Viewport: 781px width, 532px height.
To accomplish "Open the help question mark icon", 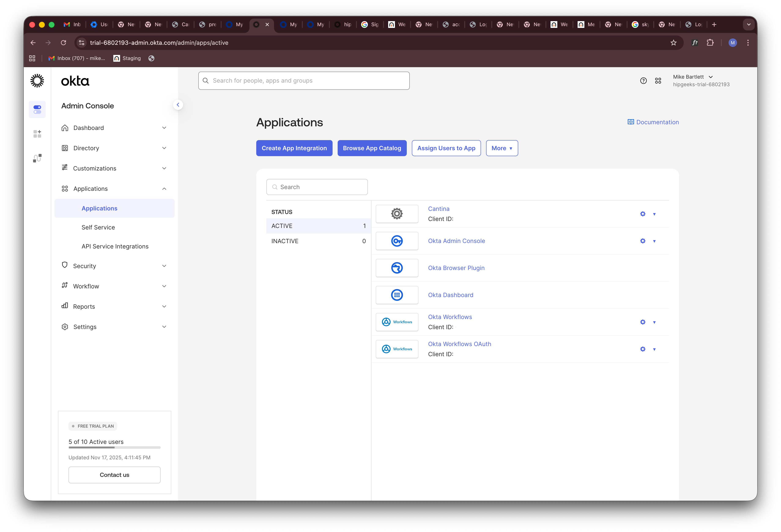I will (x=644, y=81).
